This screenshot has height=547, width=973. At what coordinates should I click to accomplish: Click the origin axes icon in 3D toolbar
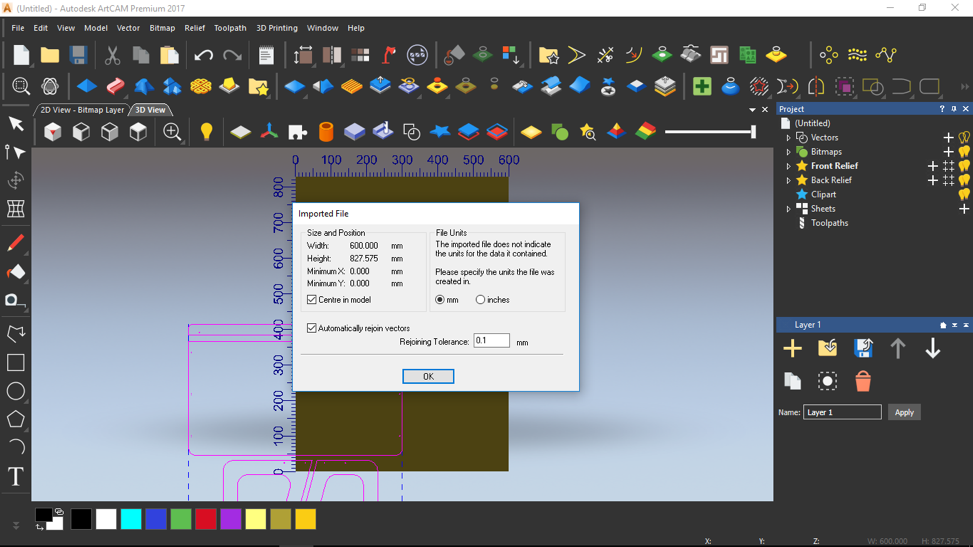(269, 132)
